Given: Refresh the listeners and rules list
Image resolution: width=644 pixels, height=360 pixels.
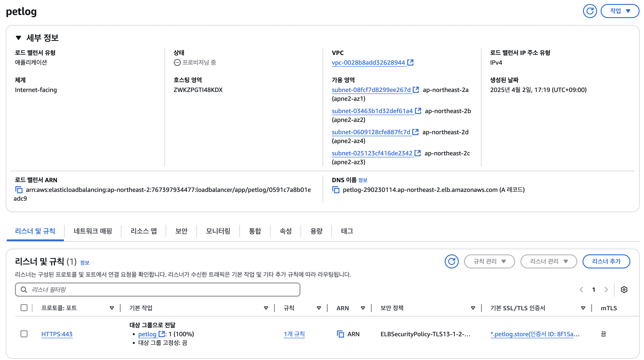Looking at the screenshot, I should (452, 261).
